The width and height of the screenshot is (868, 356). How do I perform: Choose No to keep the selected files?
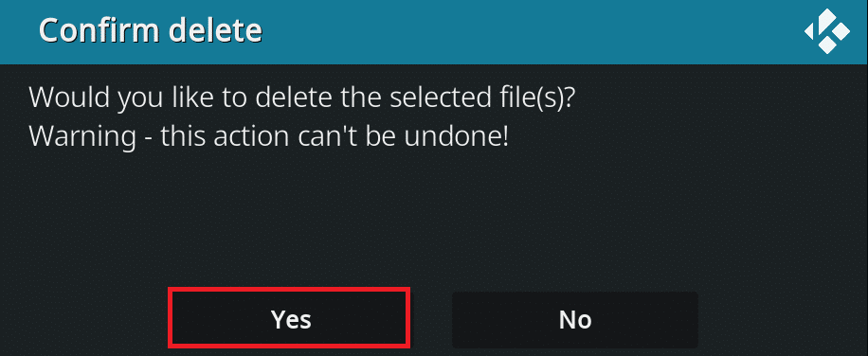(x=574, y=319)
